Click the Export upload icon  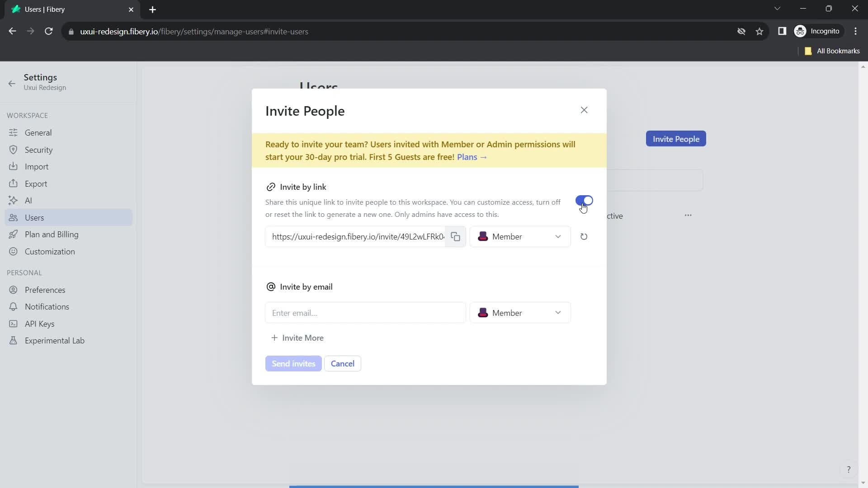13,184
